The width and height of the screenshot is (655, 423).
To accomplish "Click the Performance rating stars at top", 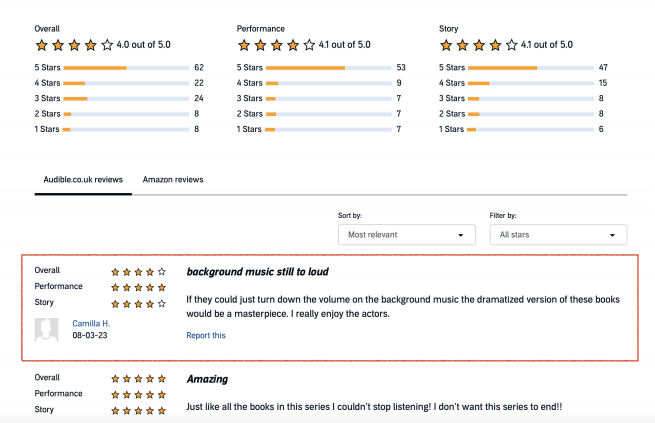I will 276,45.
